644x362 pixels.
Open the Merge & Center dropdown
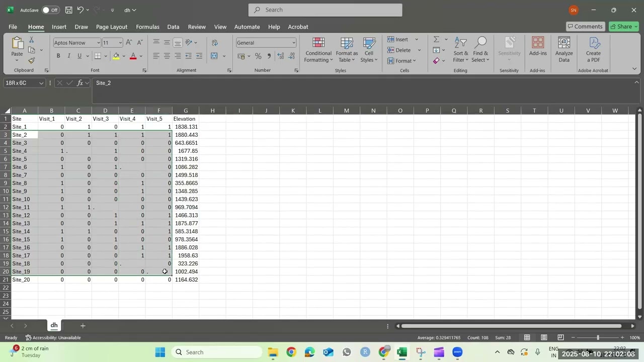tap(224, 56)
